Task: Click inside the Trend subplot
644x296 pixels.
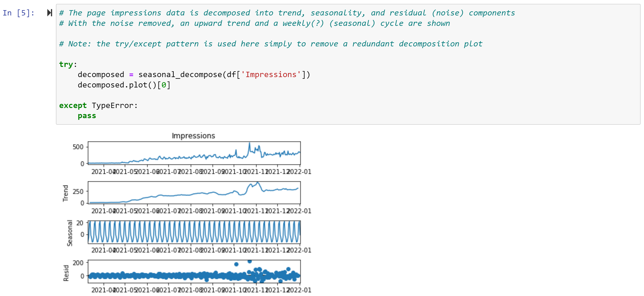Action: [194, 193]
